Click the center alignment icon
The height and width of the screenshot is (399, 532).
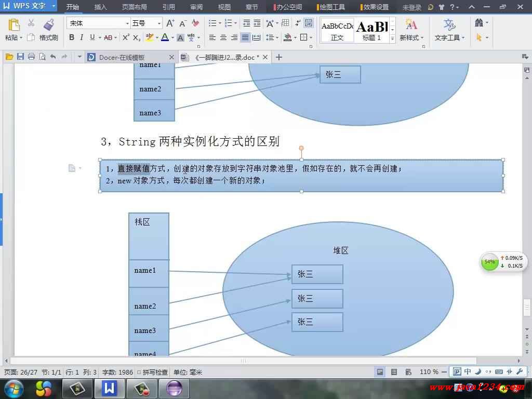[x=223, y=37]
